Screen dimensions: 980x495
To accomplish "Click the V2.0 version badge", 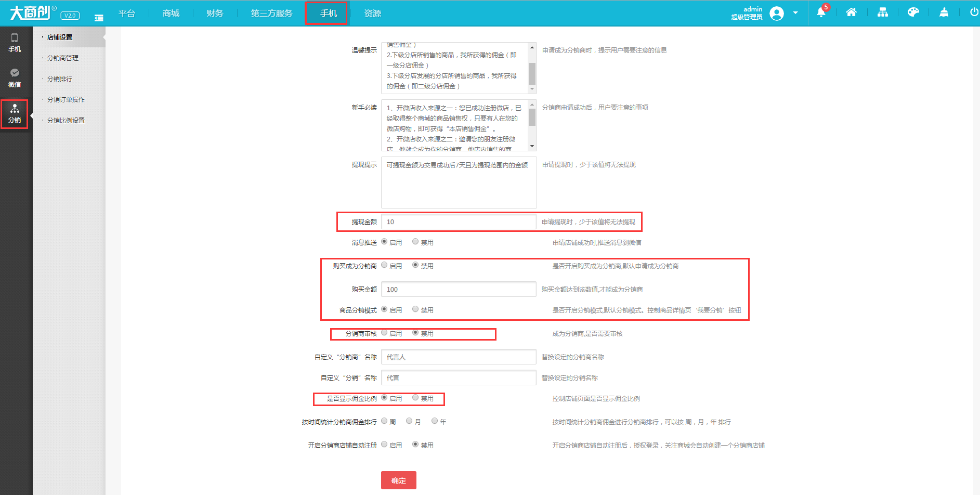I will pos(70,16).
